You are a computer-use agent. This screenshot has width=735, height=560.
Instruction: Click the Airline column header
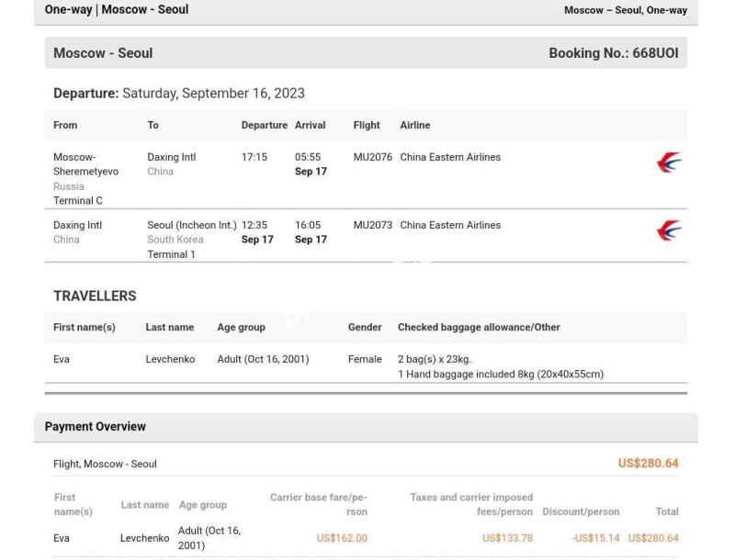(x=415, y=125)
